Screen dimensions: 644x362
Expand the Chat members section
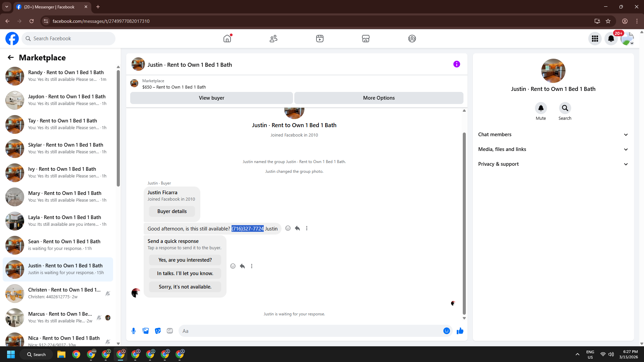pyautogui.click(x=553, y=135)
